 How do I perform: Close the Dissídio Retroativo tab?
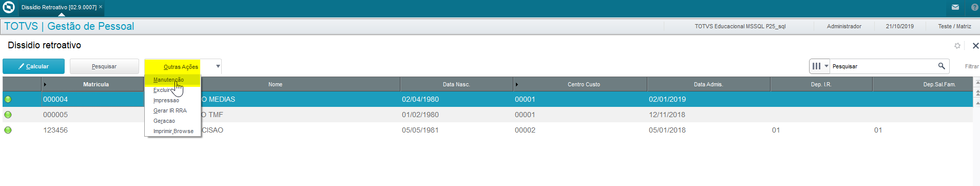coord(101,7)
